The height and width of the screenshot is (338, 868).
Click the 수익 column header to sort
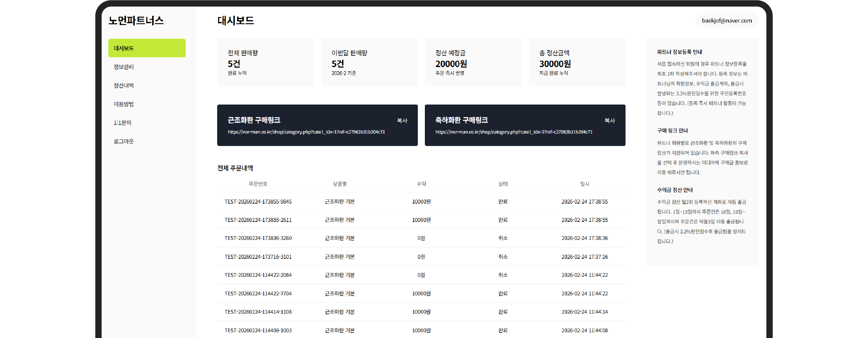[421, 184]
